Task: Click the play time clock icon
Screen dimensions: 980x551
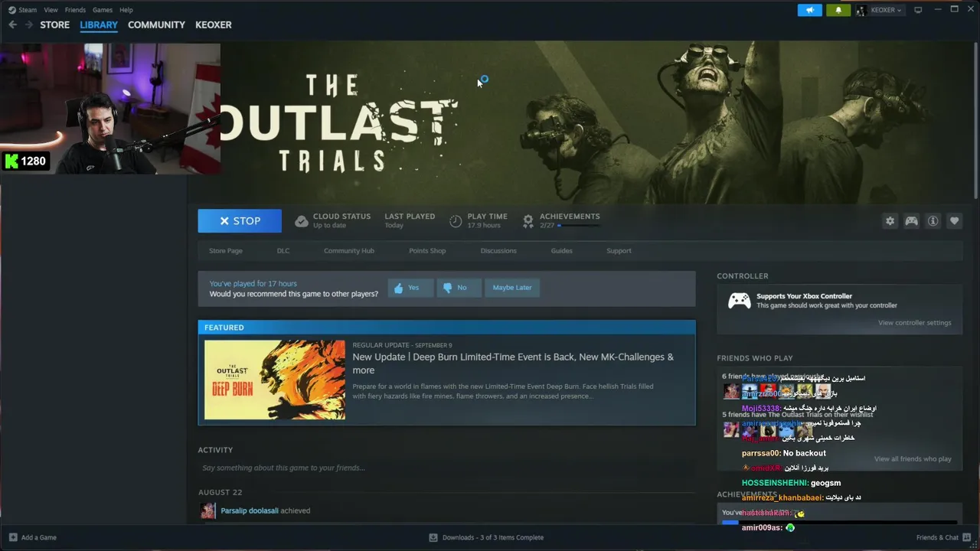Action: (x=456, y=221)
